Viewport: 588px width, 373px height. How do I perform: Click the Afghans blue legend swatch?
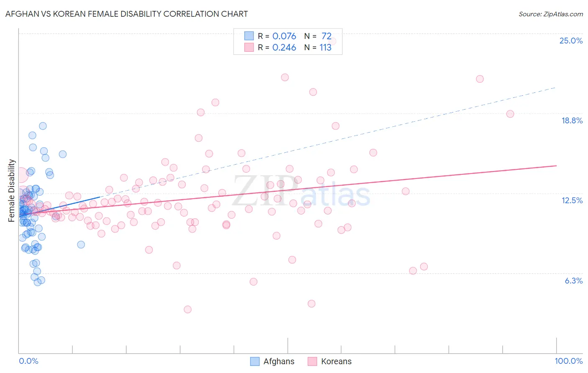(255, 361)
